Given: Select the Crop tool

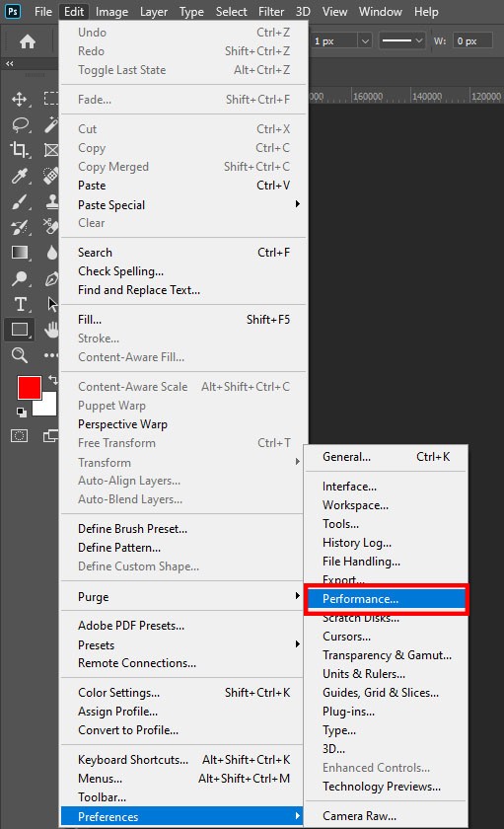Looking at the screenshot, I should 20,150.
